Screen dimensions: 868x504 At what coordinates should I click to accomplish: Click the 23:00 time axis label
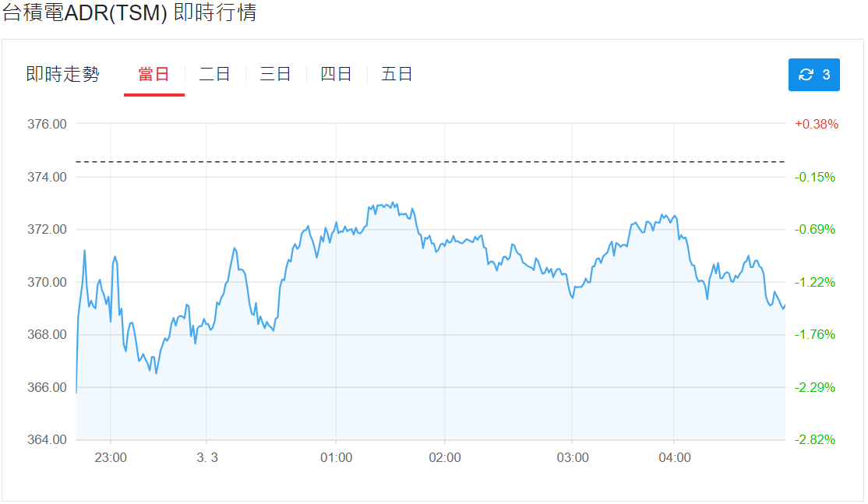pyautogui.click(x=111, y=458)
